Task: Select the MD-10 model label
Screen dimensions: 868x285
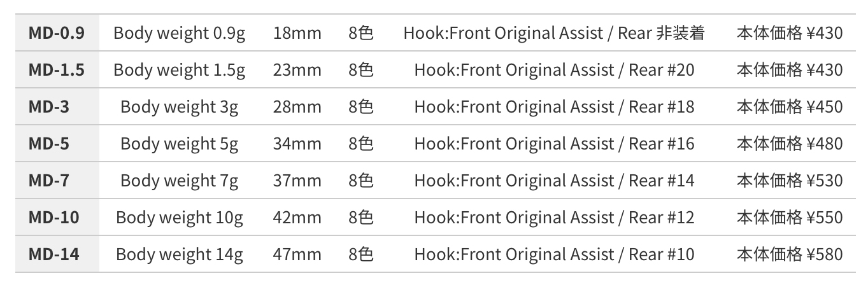Action: [54, 218]
